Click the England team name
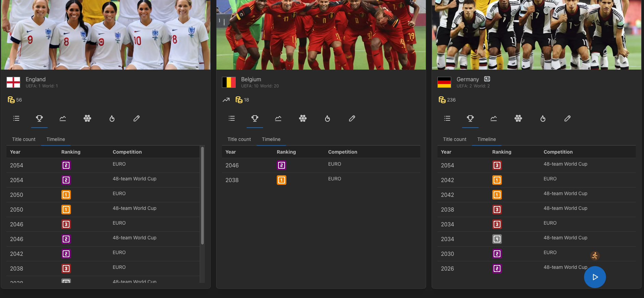Image resolution: width=644 pixels, height=298 pixels. coord(36,79)
